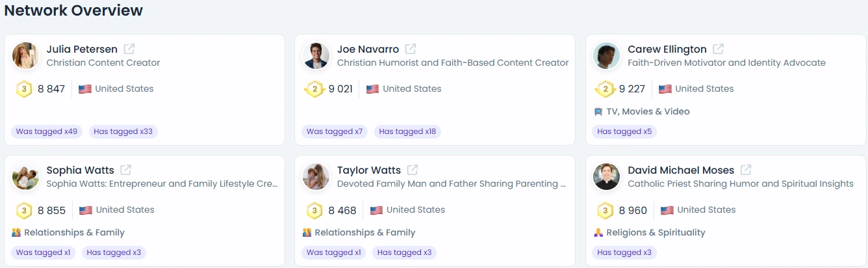Image resolution: width=868 pixels, height=268 pixels.
Task: Click Joe Navarro's 'Was tagged x7' pill
Action: tap(335, 131)
